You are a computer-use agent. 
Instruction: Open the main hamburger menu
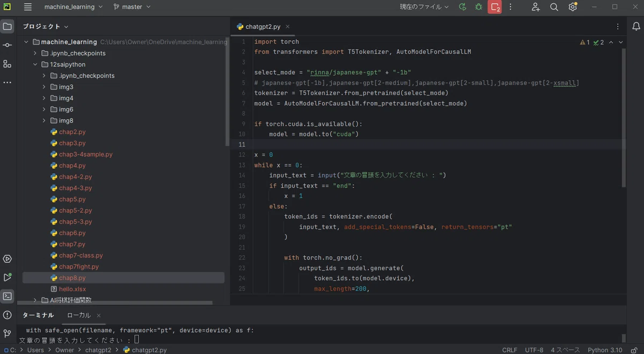tap(28, 7)
